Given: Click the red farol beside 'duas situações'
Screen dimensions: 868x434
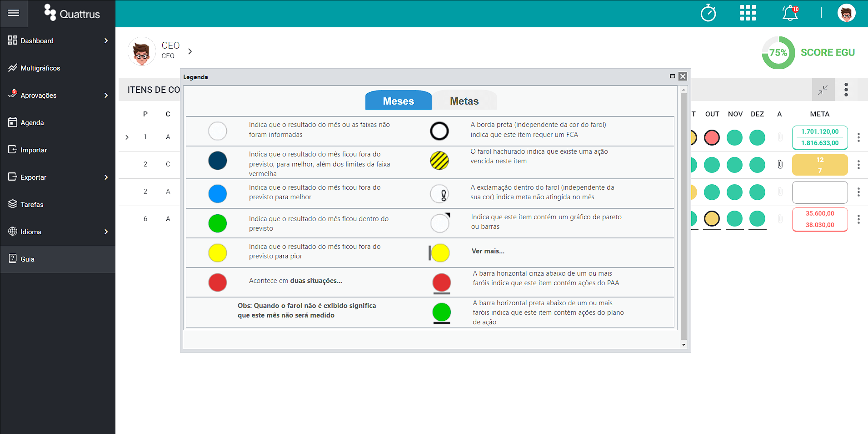Looking at the screenshot, I should click(218, 283).
